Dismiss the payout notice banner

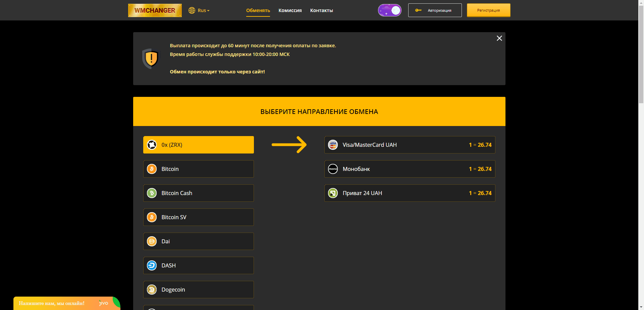499,38
